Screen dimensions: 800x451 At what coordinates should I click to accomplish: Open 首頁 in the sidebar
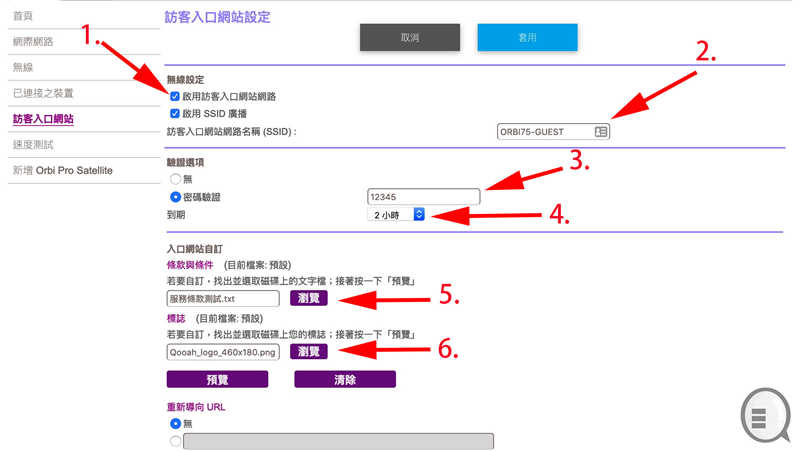point(22,16)
